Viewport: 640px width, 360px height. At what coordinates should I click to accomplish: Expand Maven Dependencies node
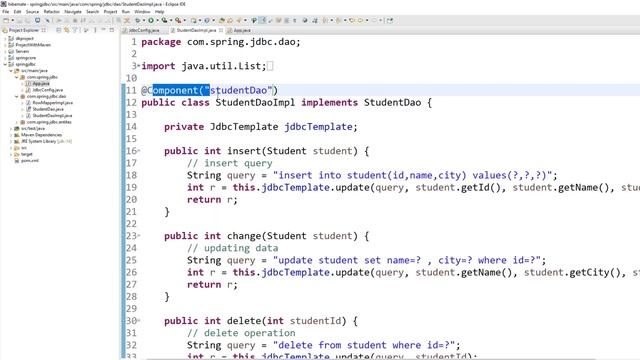(11, 135)
